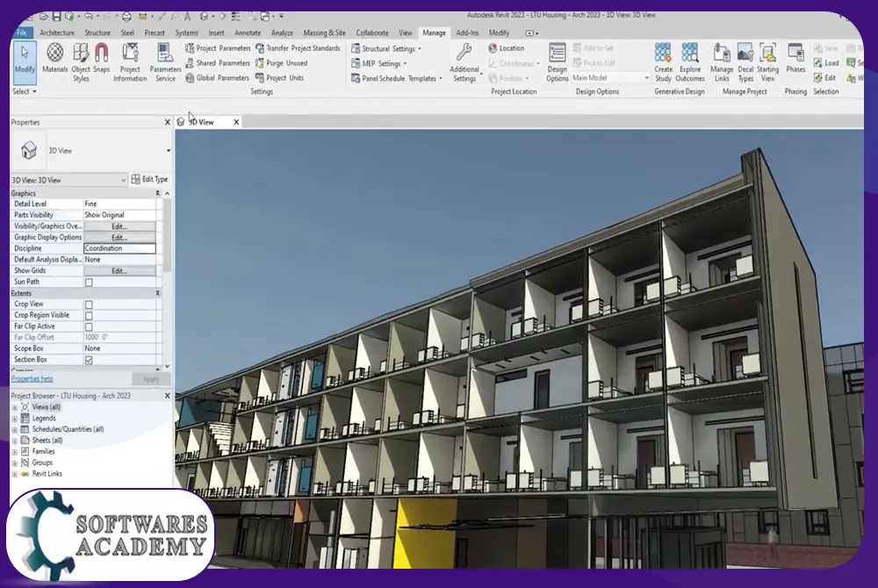Image resolution: width=878 pixels, height=588 pixels.
Task: Click Edit for Show Grids
Action: coord(119,271)
